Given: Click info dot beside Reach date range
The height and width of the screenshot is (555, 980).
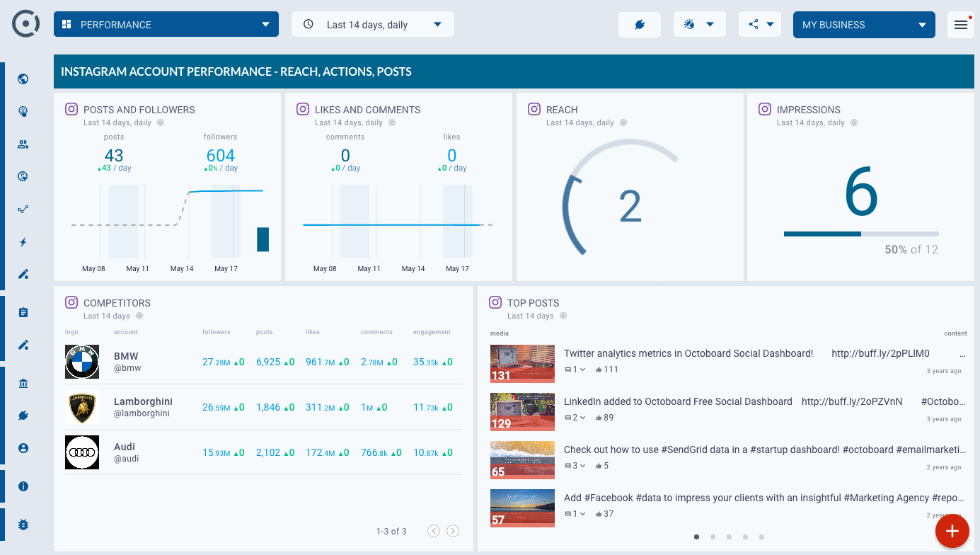Looking at the screenshot, I should click(623, 122).
